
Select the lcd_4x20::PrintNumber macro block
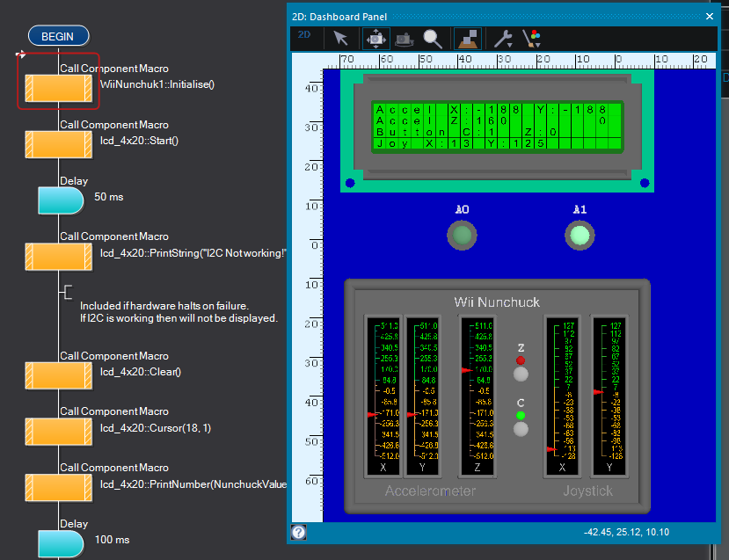click(59, 488)
